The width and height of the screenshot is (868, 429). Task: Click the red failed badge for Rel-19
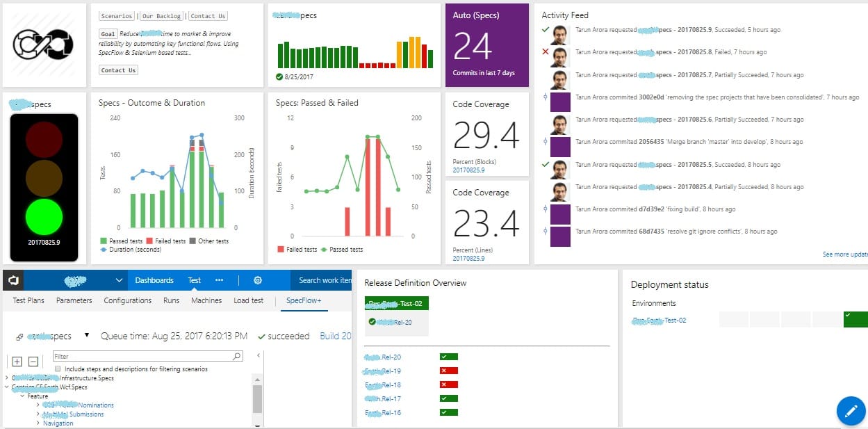(x=449, y=371)
